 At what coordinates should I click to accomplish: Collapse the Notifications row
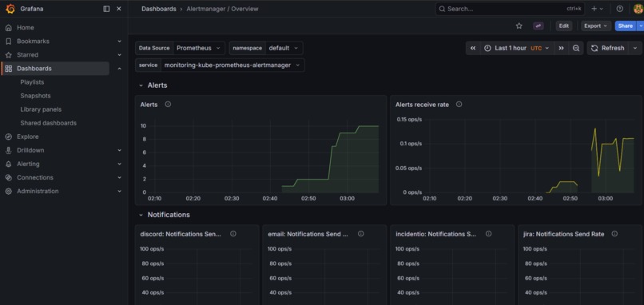pyautogui.click(x=141, y=215)
